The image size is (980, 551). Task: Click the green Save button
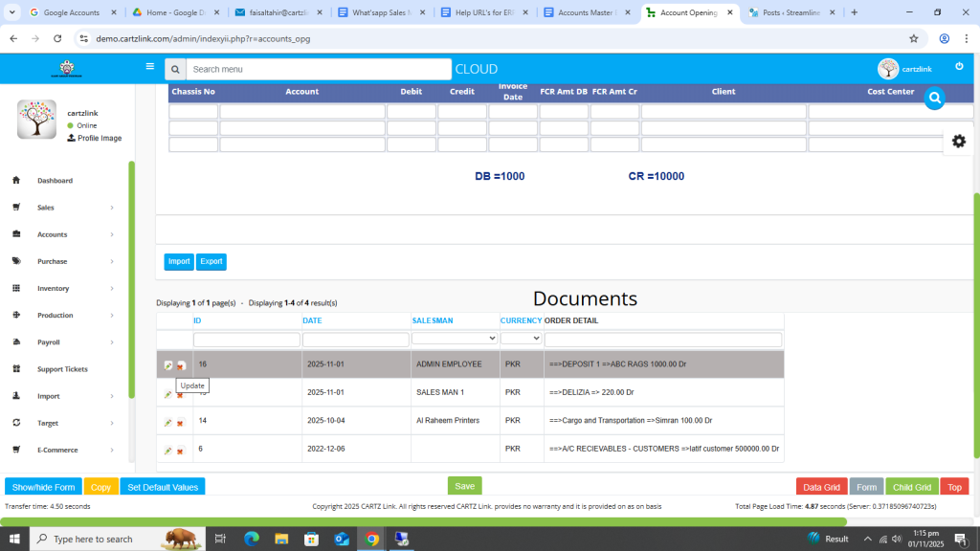[x=464, y=486]
